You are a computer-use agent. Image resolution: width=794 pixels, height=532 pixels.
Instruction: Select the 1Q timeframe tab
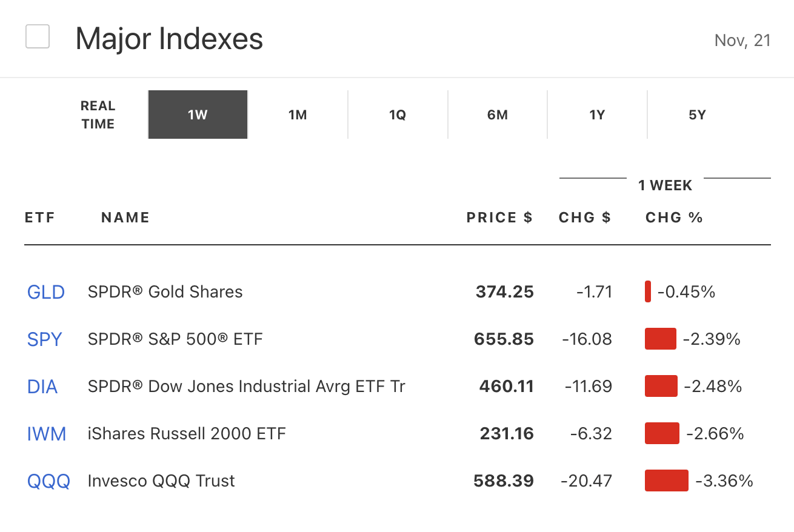click(398, 115)
